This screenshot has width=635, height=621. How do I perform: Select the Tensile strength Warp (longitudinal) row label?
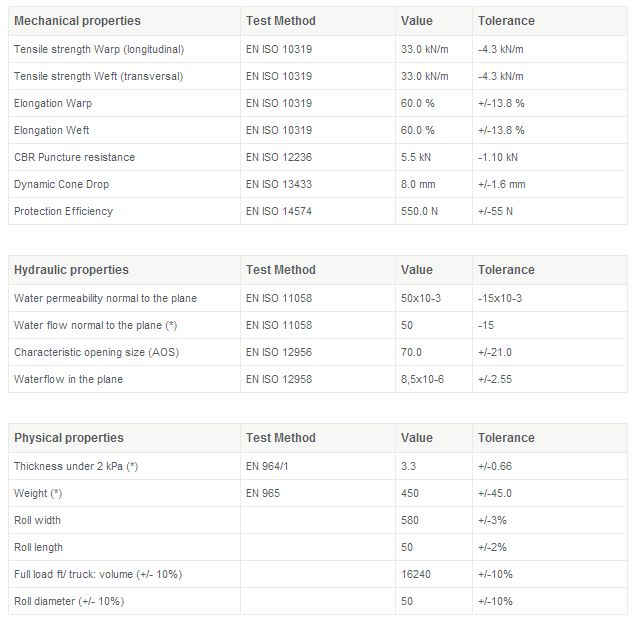99,49
